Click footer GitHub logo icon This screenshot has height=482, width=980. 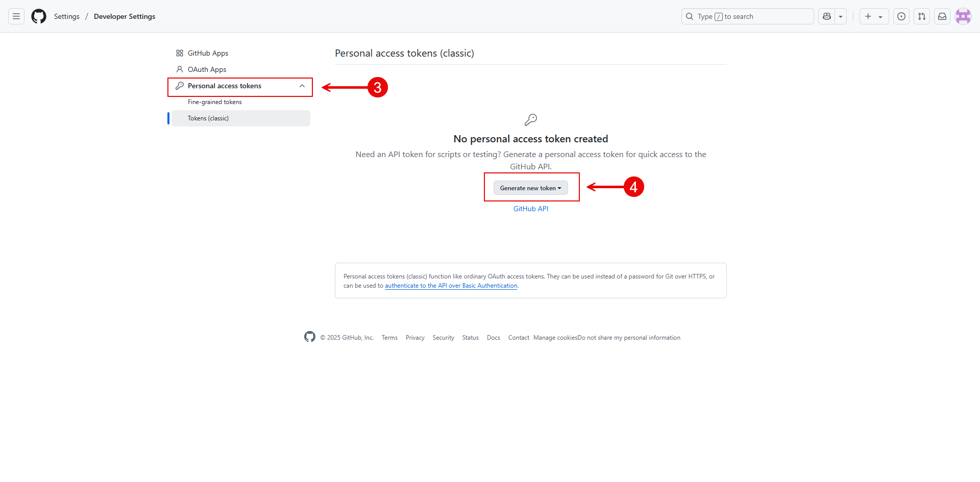tap(310, 337)
